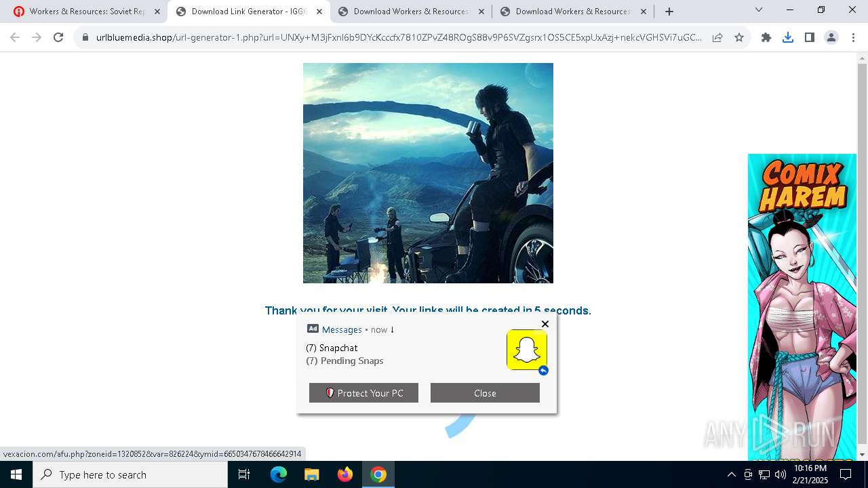Image resolution: width=868 pixels, height=488 pixels.
Task: Open the Chrome profile avatar
Action: (831, 38)
